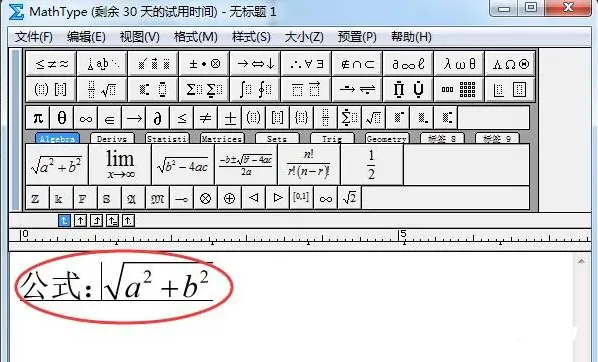
Task: Switch to the Sets tab
Action: tap(277, 138)
